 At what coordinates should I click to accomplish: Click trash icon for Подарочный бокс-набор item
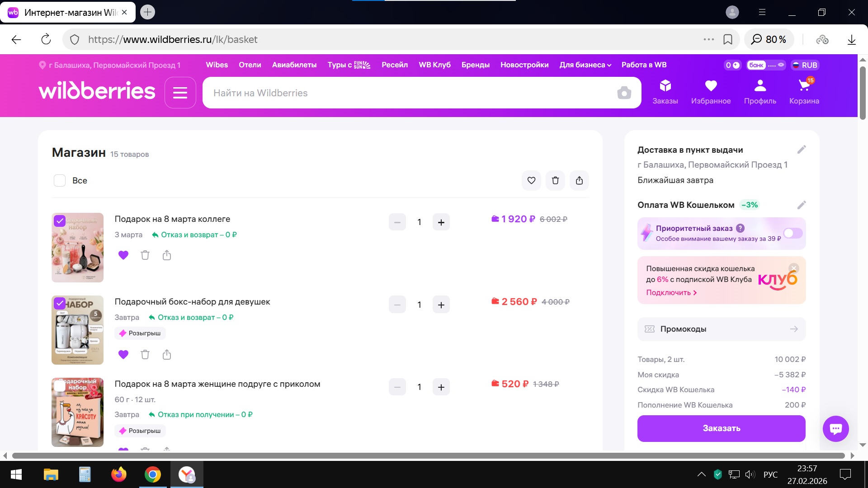(145, 355)
